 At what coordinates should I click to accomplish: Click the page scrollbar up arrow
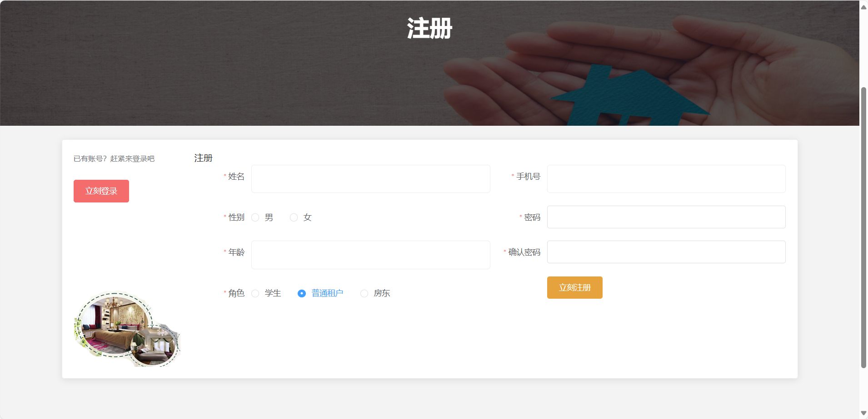pos(863,6)
